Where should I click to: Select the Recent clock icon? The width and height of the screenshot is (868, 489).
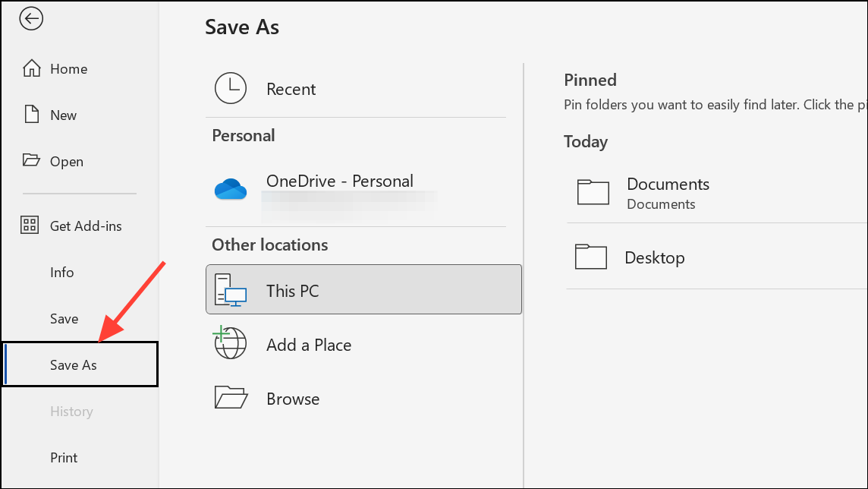click(231, 88)
